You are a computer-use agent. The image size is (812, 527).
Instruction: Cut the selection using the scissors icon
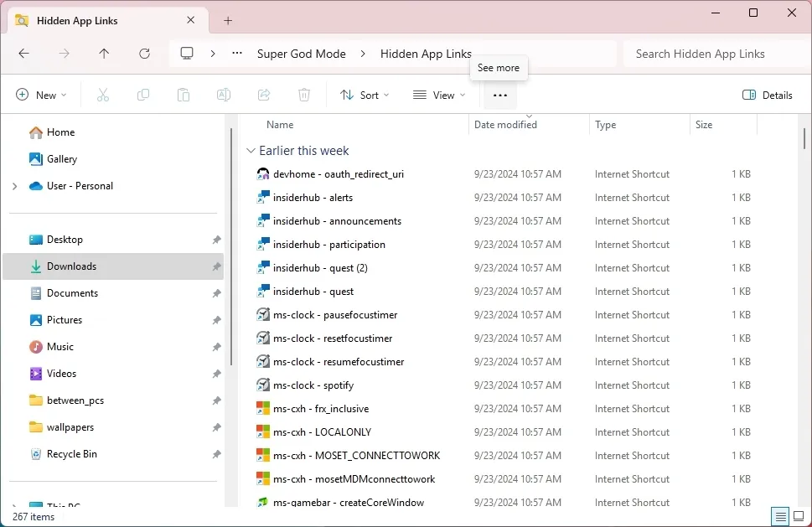coord(102,95)
